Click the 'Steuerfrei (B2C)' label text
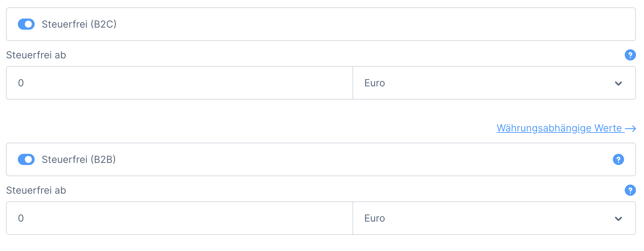Viewport: 644px width, 251px height. point(79,24)
